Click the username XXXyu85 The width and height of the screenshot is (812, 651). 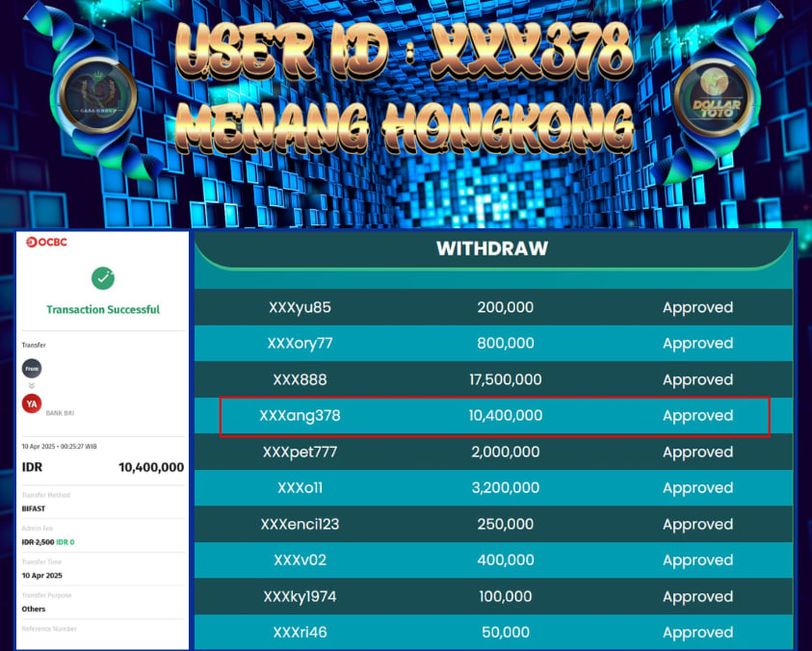click(300, 308)
